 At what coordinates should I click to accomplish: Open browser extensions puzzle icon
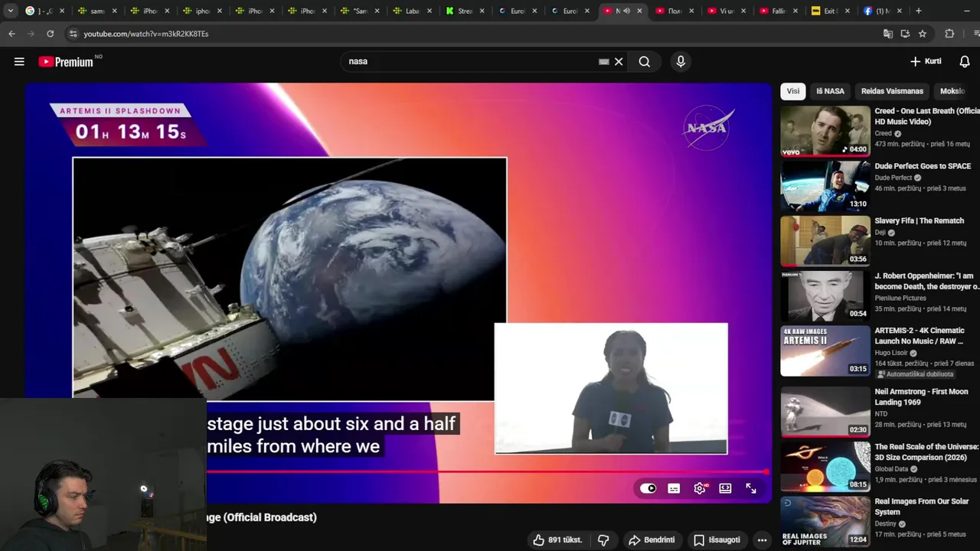click(949, 34)
